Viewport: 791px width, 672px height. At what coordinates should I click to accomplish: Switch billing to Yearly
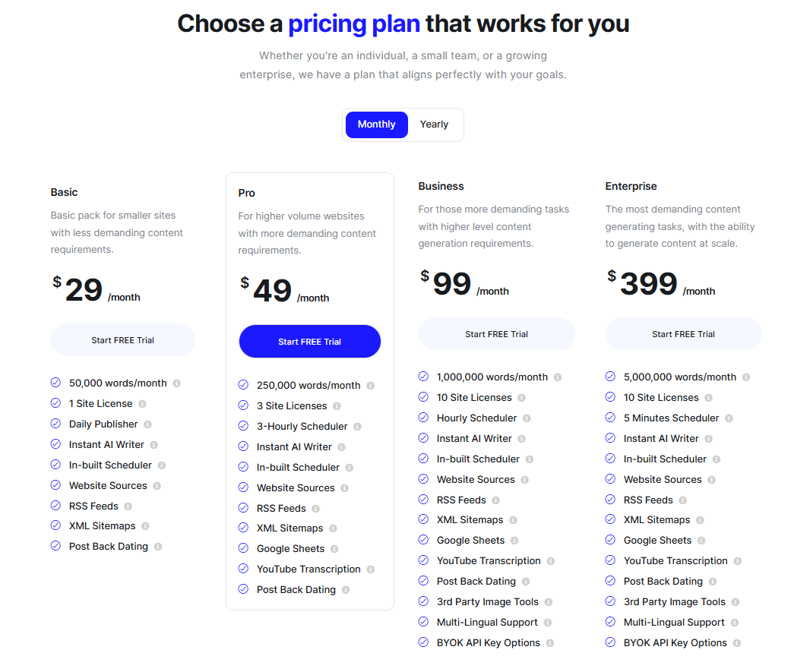[x=435, y=125]
